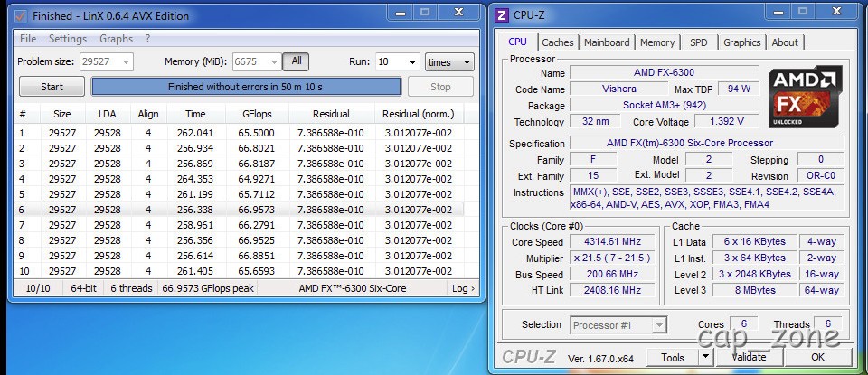Select run row 1 with 65.5000 GFlops
This screenshot has width=868, height=375.
[x=238, y=133]
